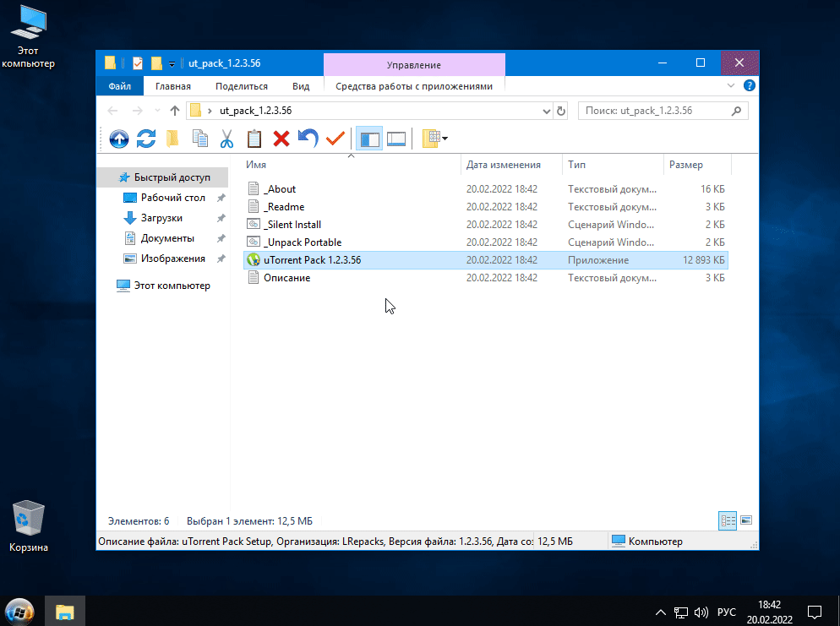840x626 pixels.
Task: Open Загрузки in the navigation pane
Action: point(161,218)
